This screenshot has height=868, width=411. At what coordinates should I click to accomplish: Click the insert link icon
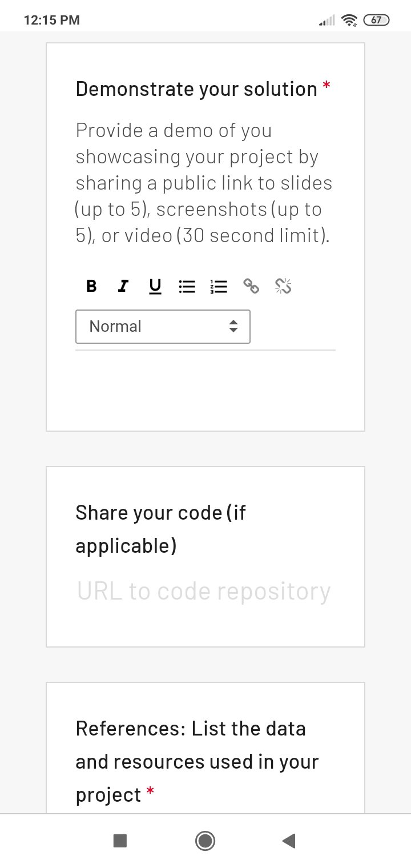251,286
